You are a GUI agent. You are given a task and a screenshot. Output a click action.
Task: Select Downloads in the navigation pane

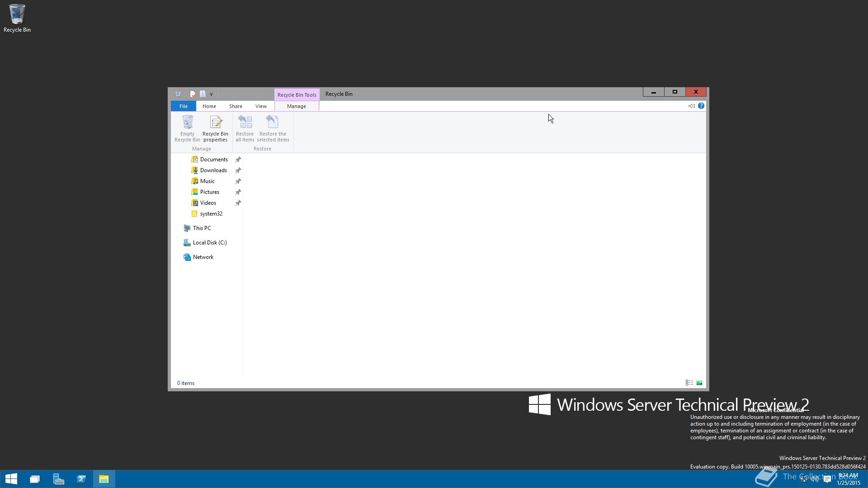click(x=213, y=170)
